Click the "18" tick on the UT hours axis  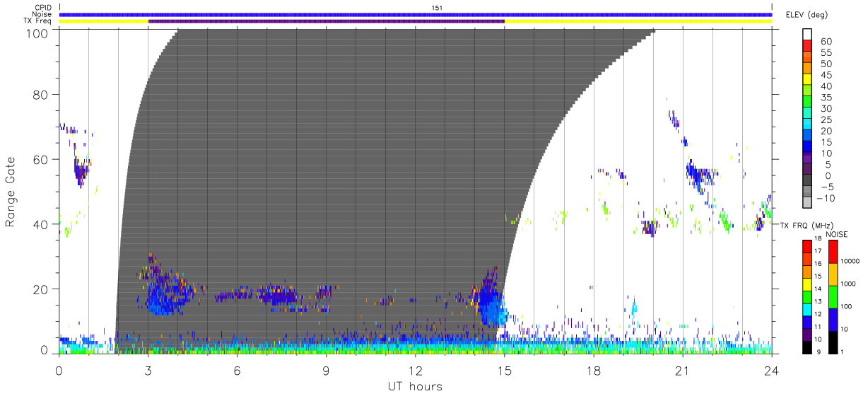tap(594, 370)
